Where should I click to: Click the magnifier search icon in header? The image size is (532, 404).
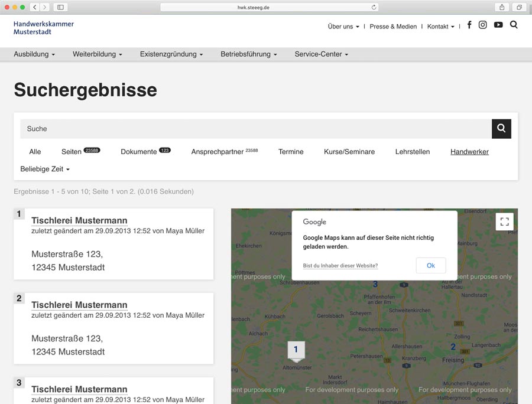514,25
